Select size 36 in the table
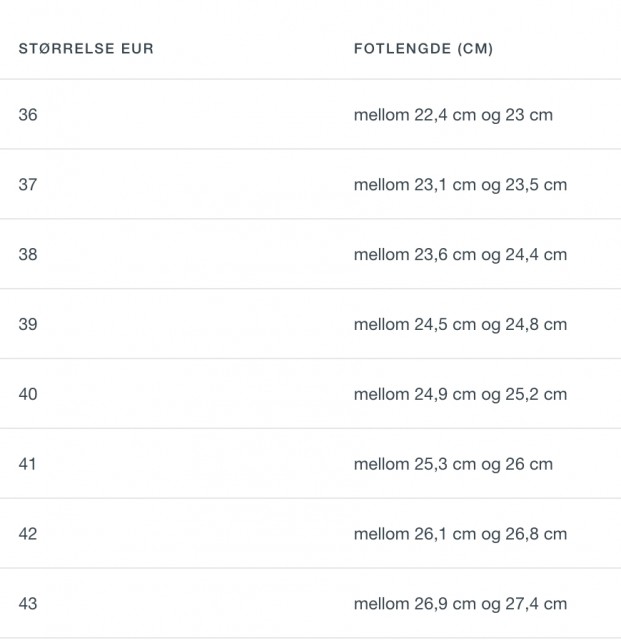The height and width of the screenshot is (640, 621). pyautogui.click(x=28, y=115)
